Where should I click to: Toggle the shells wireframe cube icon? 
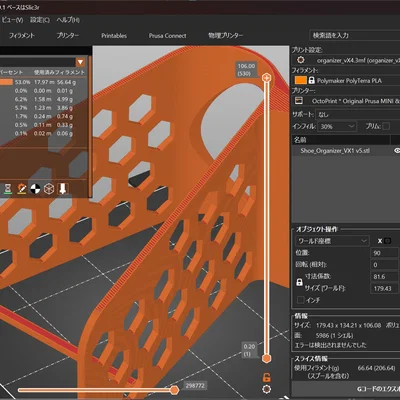(49, 189)
